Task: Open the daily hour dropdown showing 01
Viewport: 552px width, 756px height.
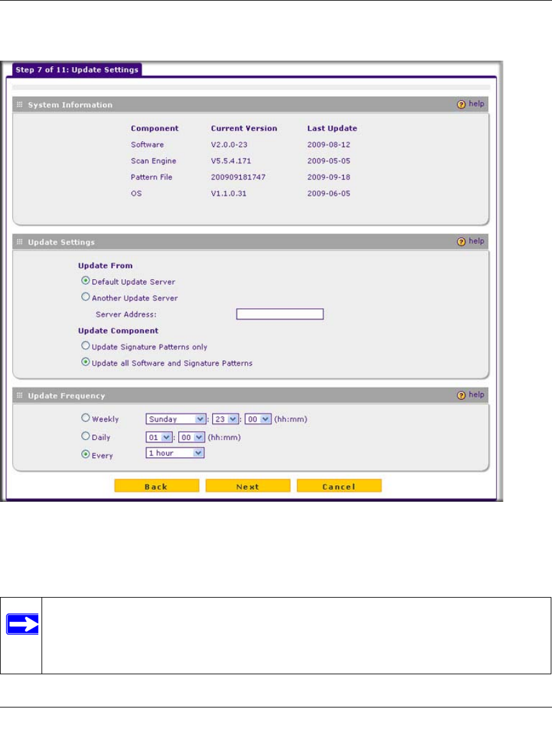Action: [158, 437]
